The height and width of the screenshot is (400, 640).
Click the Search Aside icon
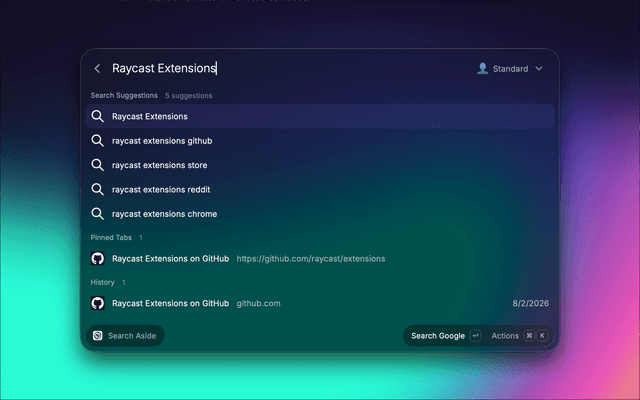pyautogui.click(x=98, y=336)
